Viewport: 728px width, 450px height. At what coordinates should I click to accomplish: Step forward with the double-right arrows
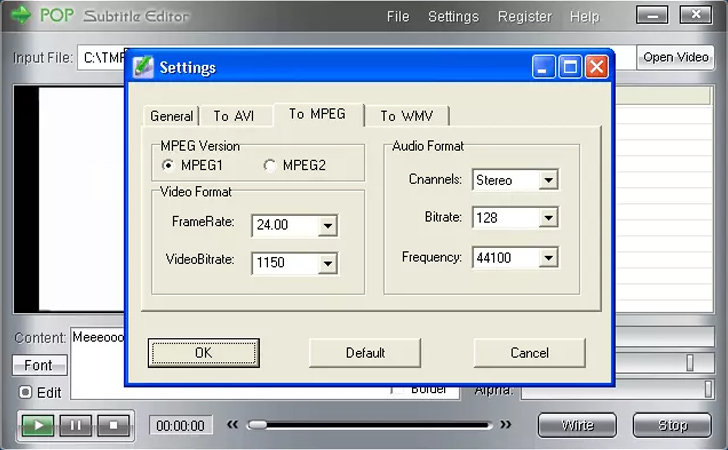pos(506,424)
